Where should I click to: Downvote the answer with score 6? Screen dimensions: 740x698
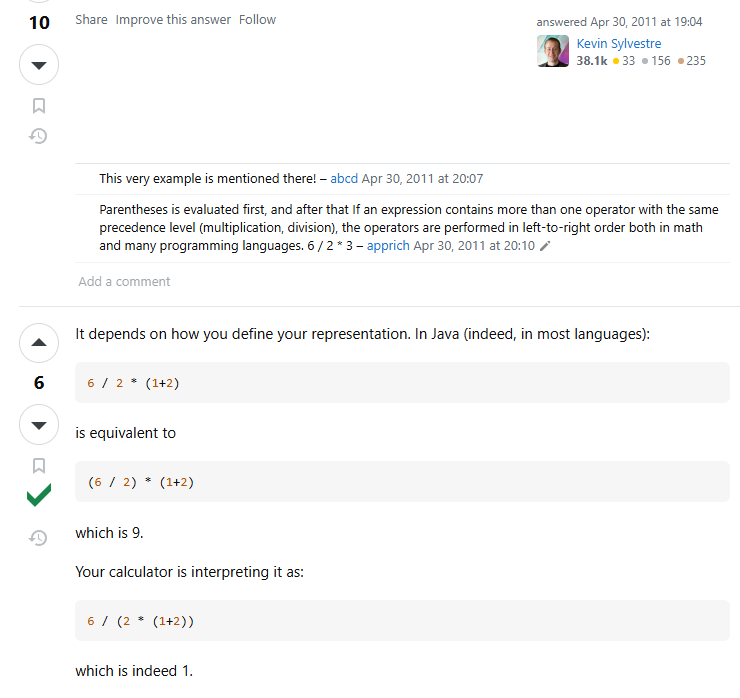tap(39, 424)
